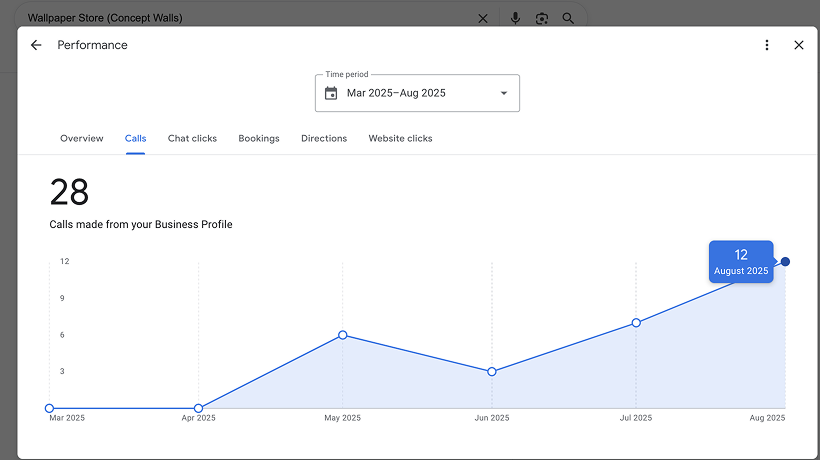Open the Mar 2025–Aug 2025 period selector
The height and width of the screenshot is (460, 820).
pyautogui.click(x=417, y=93)
